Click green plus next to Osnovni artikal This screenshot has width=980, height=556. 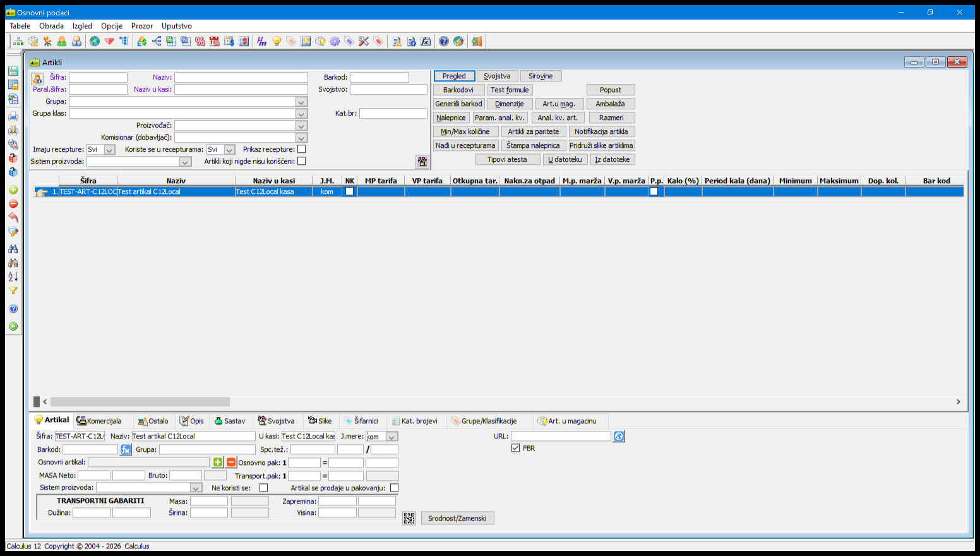(218, 462)
